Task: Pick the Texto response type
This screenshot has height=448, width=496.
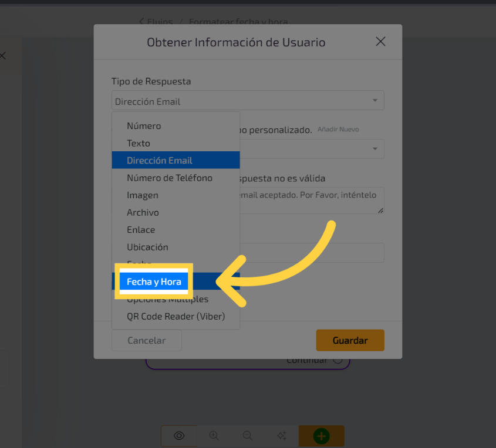Action: (139, 143)
